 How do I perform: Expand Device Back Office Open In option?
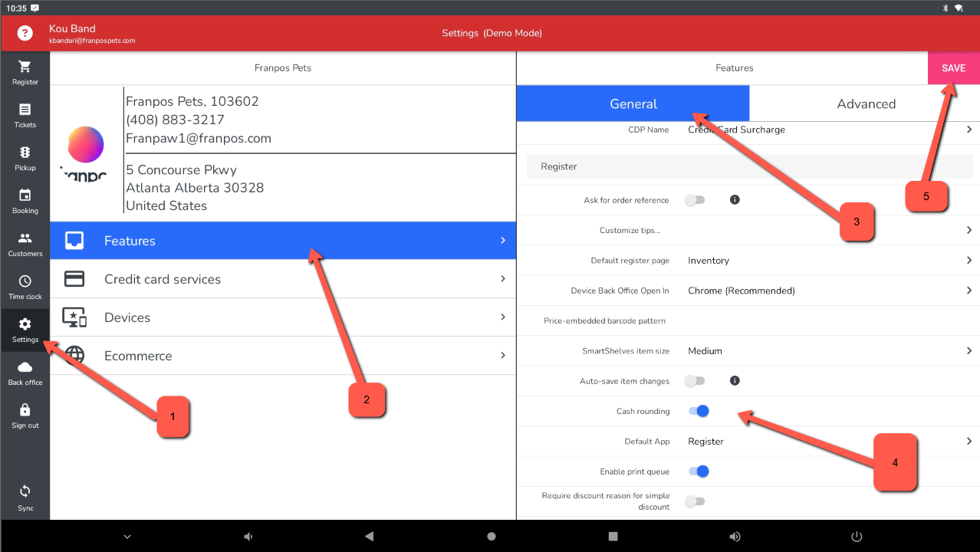(828, 291)
